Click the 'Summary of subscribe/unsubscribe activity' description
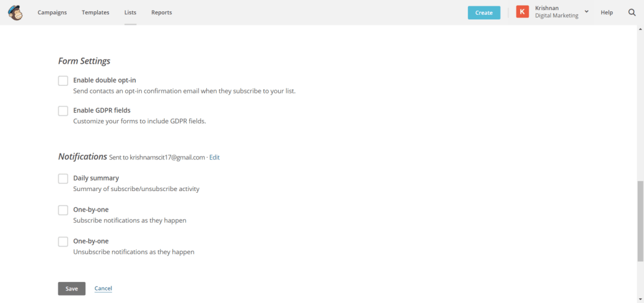 pyautogui.click(x=136, y=189)
